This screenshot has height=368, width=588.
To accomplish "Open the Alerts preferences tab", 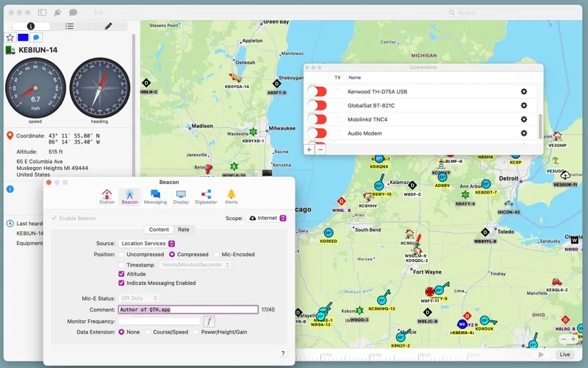I will [x=232, y=197].
